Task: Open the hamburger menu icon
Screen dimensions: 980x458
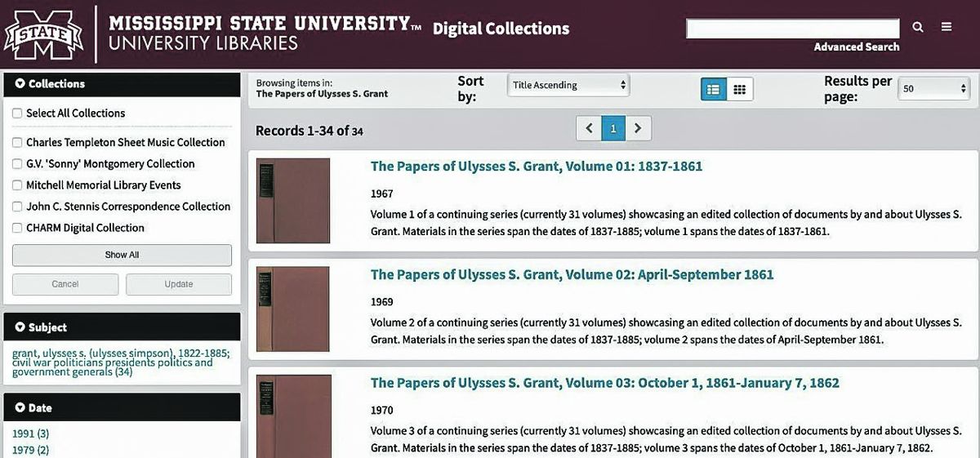Action: pyautogui.click(x=947, y=27)
